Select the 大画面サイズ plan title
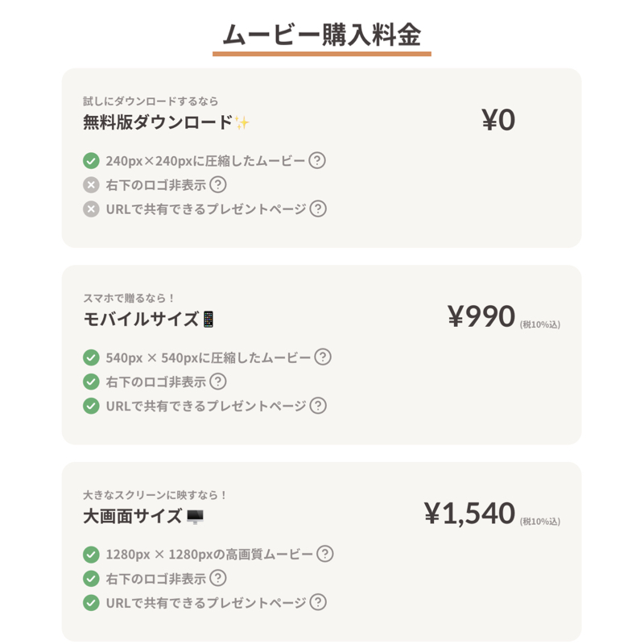Viewport: 644px width, 644px height. click(133, 516)
